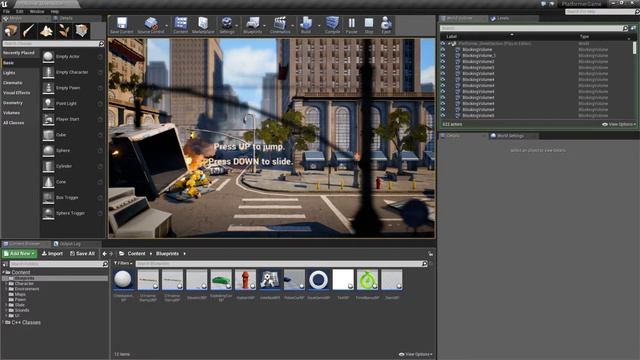The image size is (640, 360).
Task: Click the Compile toolbar icon
Action: pyautogui.click(x=332, y=23)
